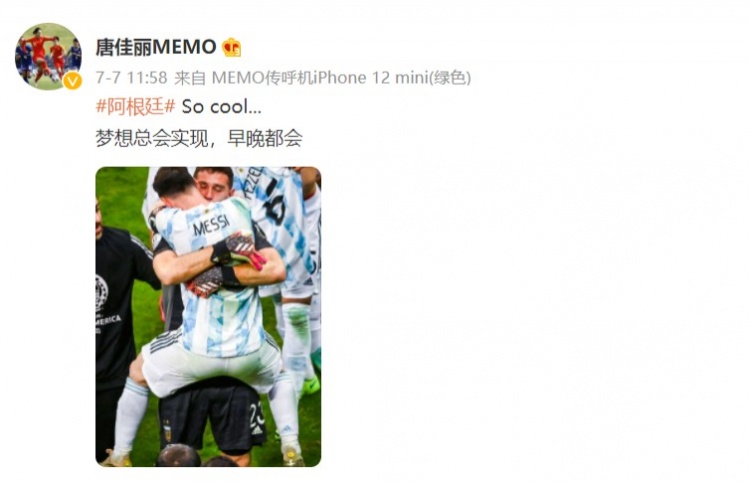Click the 7-7 11:58 post timestamp
Screen dimensions: 750x484
(132, 77)
